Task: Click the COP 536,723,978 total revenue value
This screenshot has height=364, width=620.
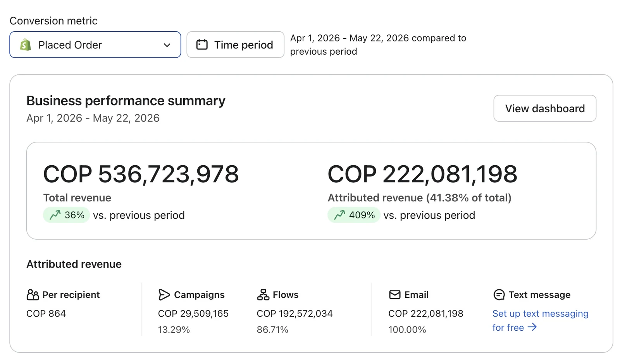Action: point(141,174)
